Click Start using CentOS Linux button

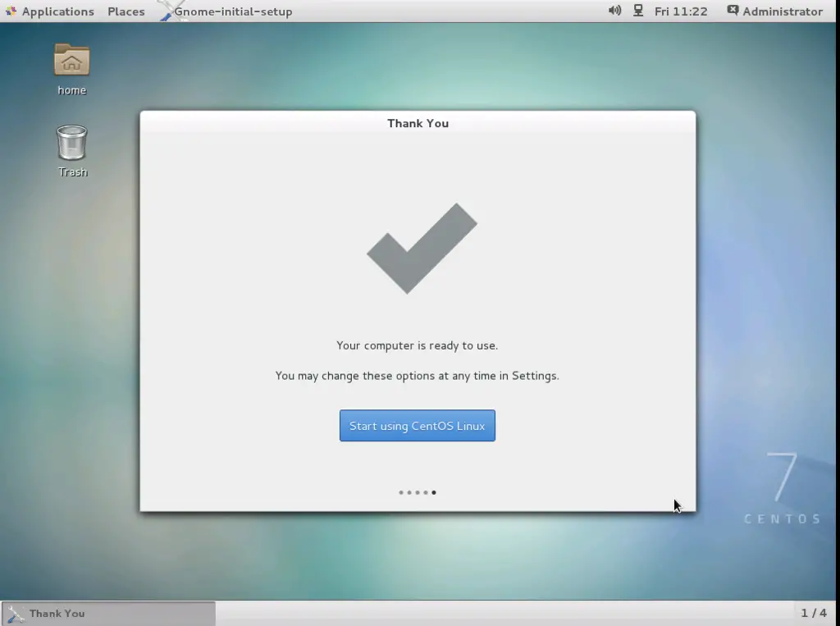coord(417,426)
